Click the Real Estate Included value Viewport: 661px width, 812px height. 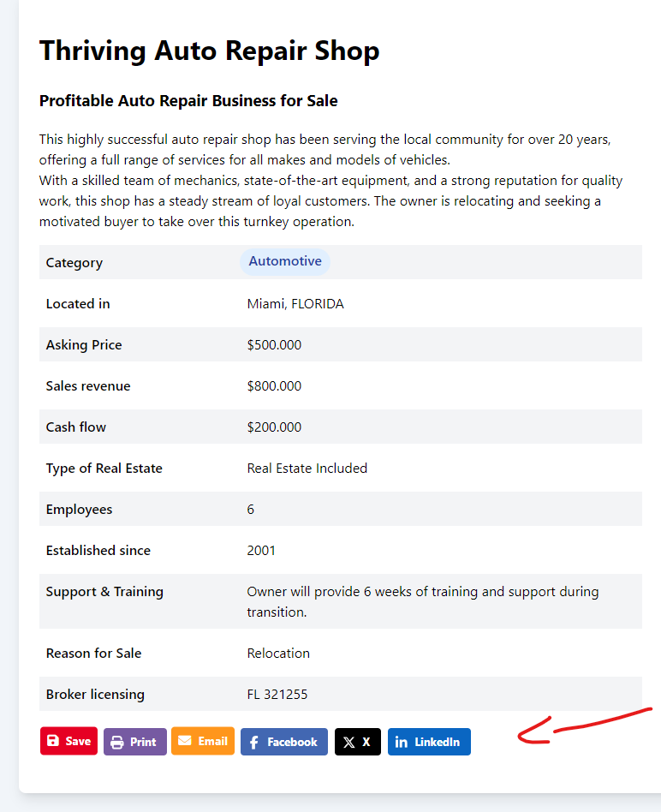[307, 469]
